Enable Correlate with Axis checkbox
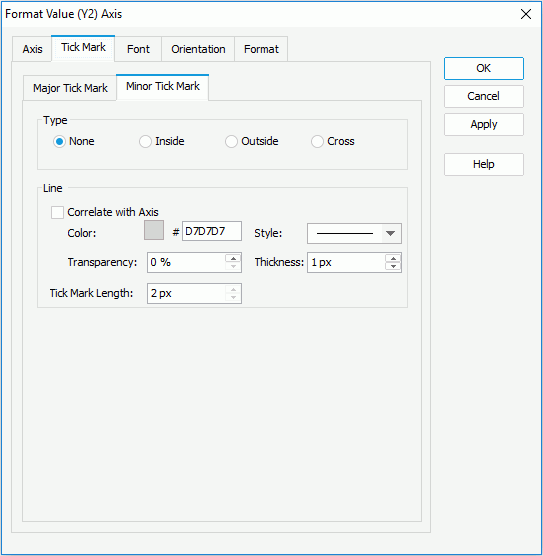 (57, 212)
